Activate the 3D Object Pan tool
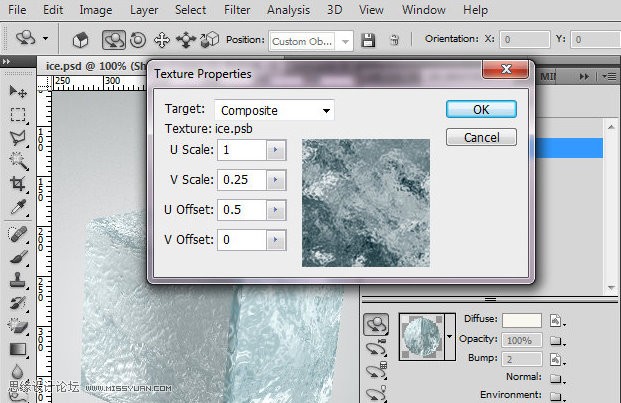This screenshot has width=621, height=403. click(x=162, y=40)
